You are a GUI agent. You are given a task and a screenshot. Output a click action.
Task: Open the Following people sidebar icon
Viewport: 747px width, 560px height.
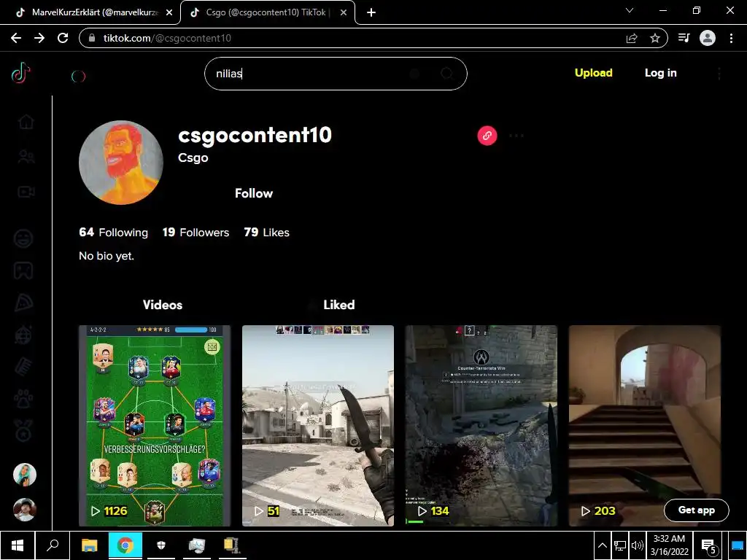pos(26,156)
